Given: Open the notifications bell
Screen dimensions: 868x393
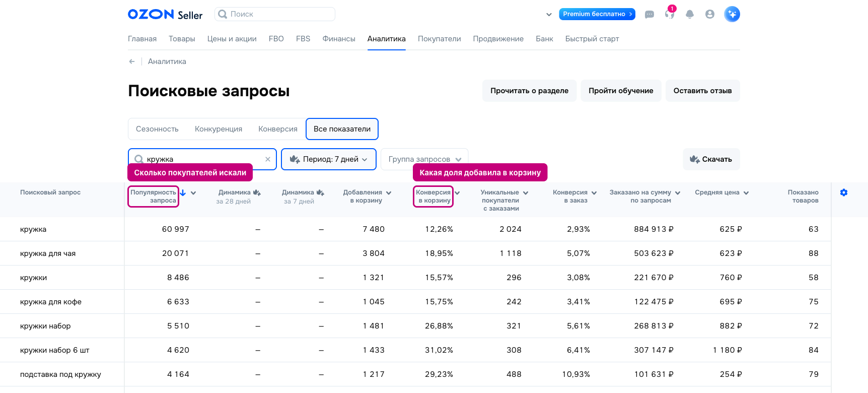Looking at the screenshot, I should (x=690, y=15).
